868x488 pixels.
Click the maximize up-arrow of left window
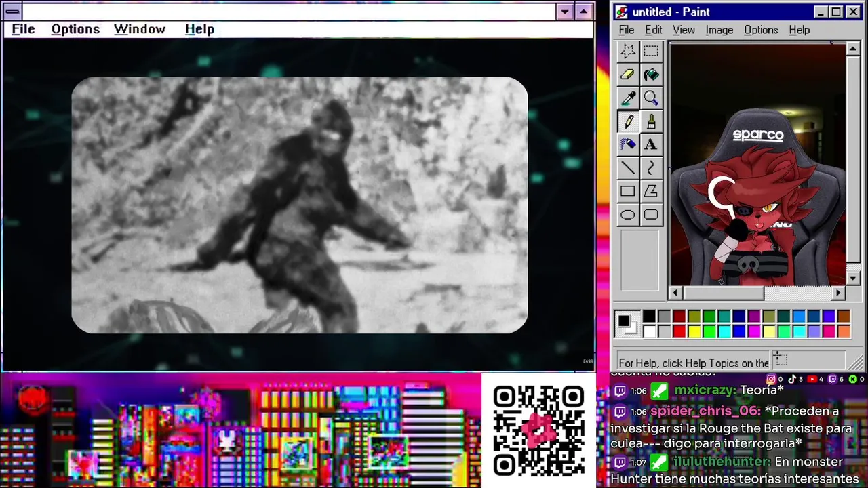(584, 12)
